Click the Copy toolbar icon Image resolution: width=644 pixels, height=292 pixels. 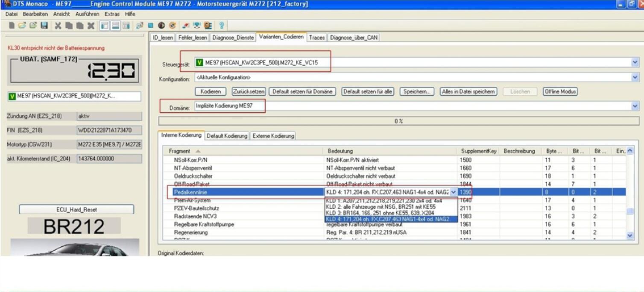tap(69, 26)
